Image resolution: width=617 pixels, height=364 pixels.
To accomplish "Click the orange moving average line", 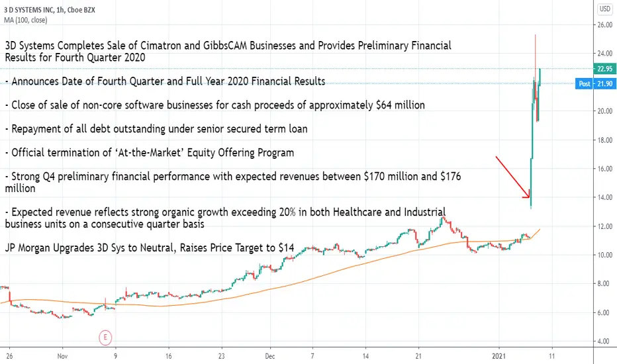I will [315, 279].
